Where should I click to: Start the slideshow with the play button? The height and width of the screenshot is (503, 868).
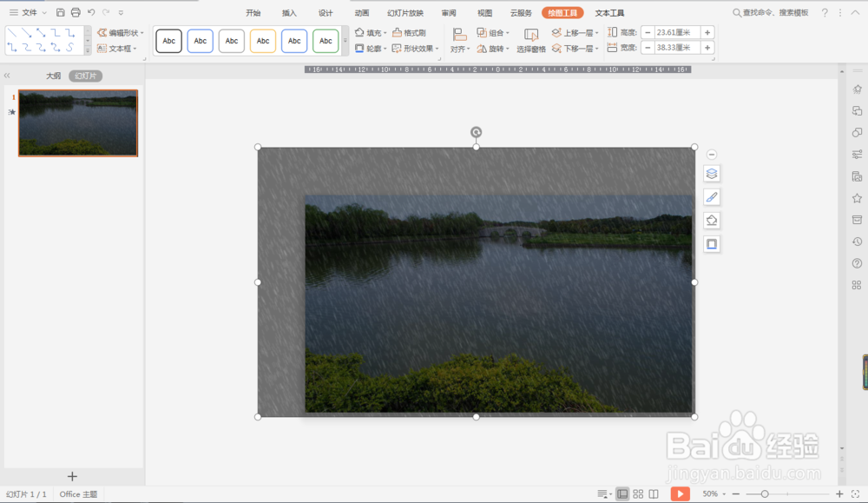point(680,493)
